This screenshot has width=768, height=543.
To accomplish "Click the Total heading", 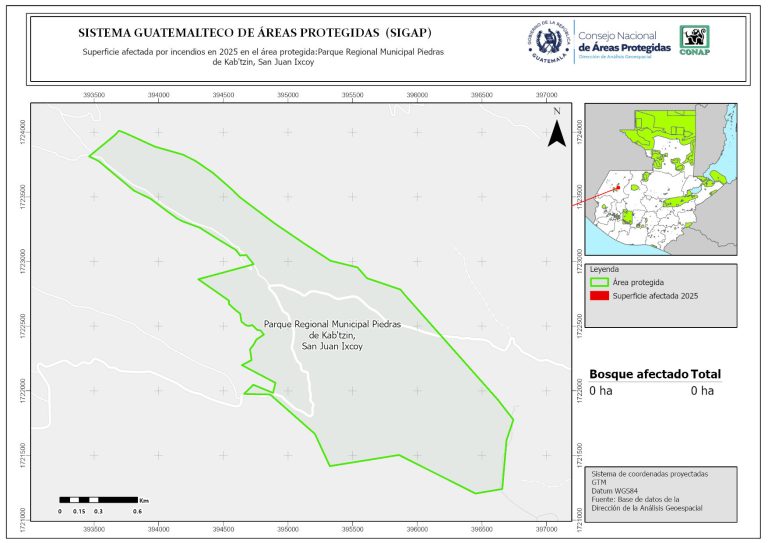I will 705,374.
